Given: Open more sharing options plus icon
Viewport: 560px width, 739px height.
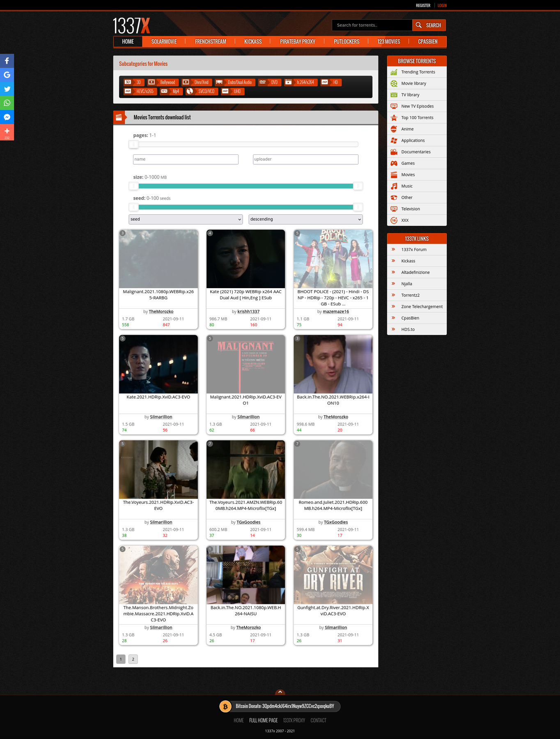Looking at the screenshot, I should pos(7,132).
